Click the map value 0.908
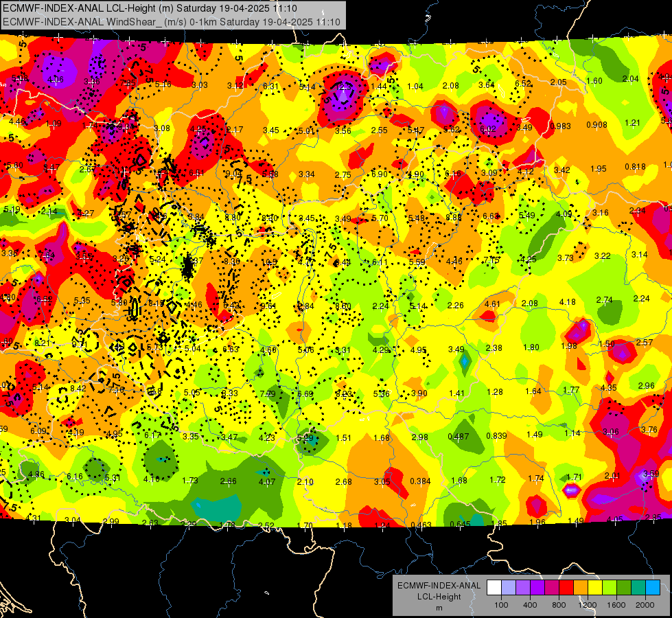This screenshot has width=672, height=618. (x=596, y=125)
